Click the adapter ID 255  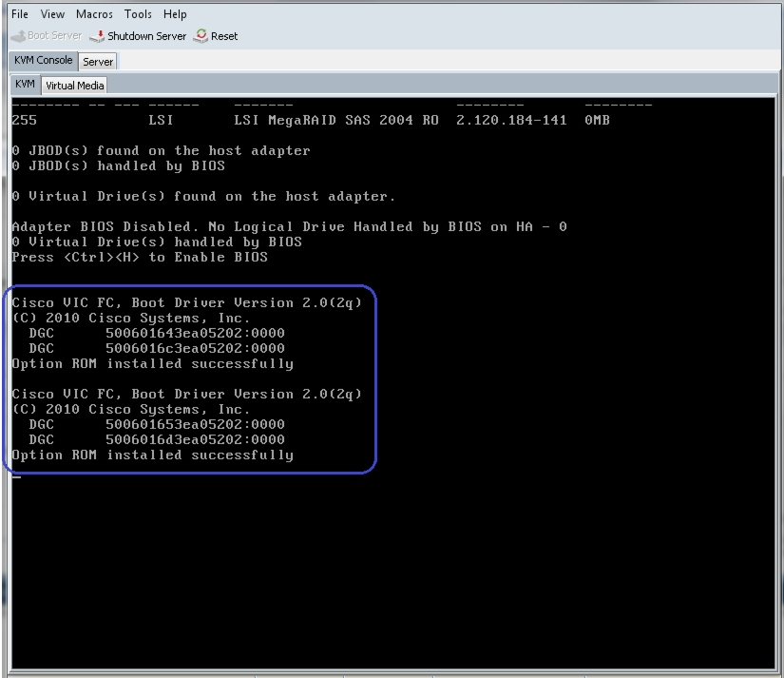point(25,120)
